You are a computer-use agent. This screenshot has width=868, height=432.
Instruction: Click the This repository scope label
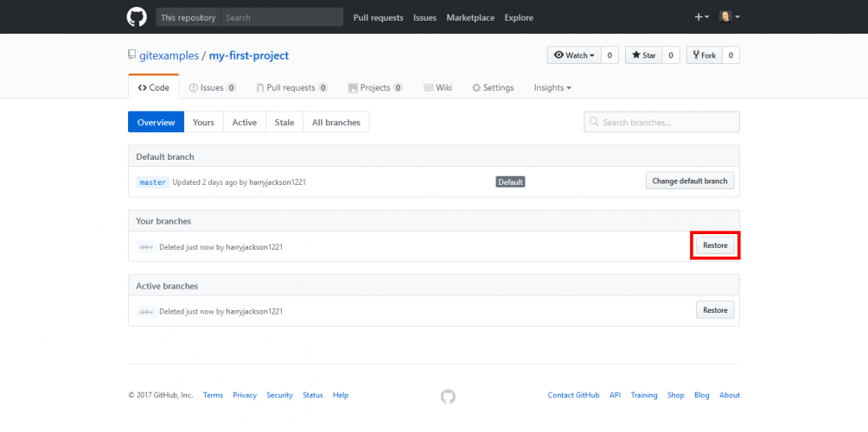tap(188, 17)
